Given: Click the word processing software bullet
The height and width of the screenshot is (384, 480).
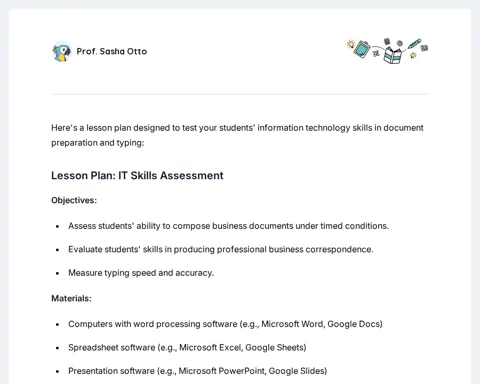Looking at the screenshot, I should 225,324.
